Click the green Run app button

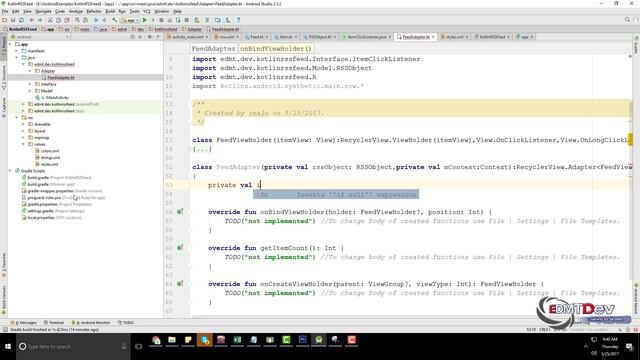click(144, 20)
